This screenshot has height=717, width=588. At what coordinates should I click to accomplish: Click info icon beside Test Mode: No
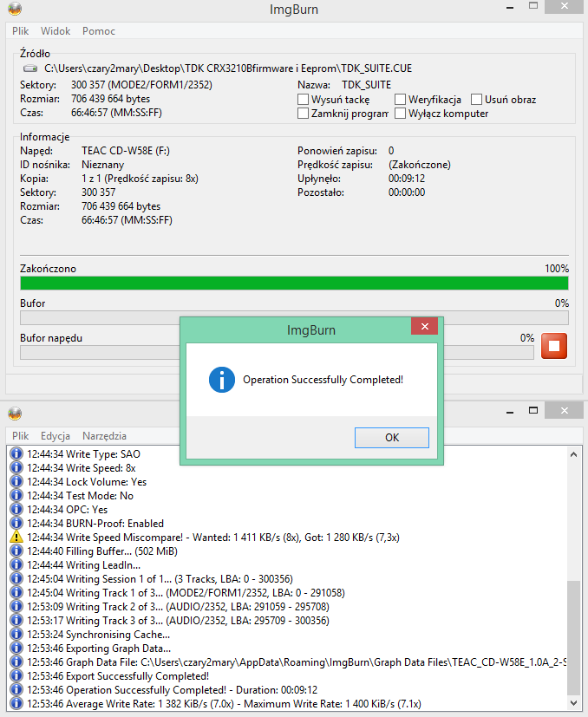click(16, 495)
